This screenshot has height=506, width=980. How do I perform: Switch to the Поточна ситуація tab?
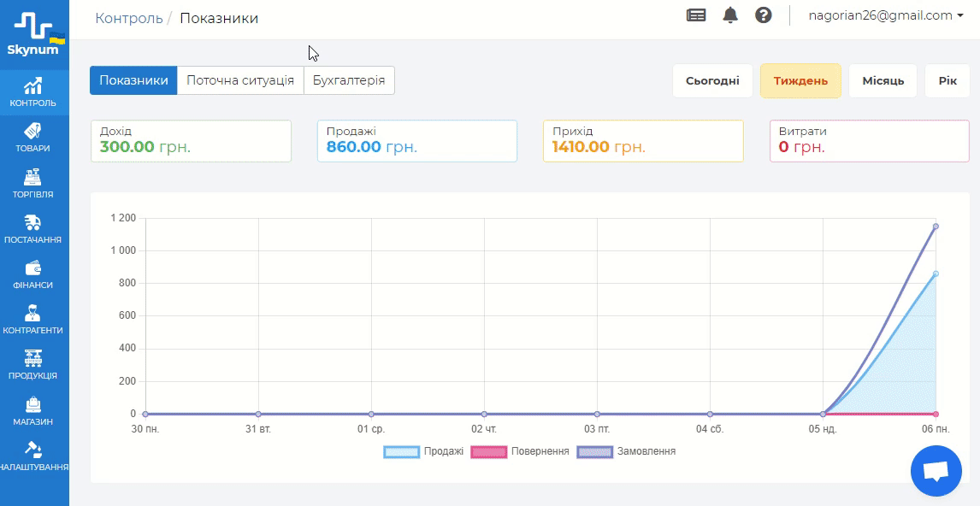[240, 81]
